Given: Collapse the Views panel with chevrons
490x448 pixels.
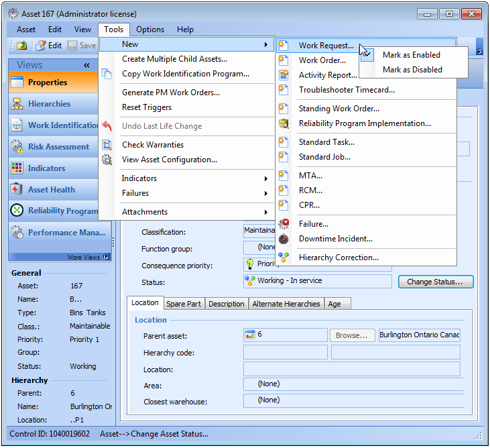Looking at the screenshot, I should coord(86,65).
